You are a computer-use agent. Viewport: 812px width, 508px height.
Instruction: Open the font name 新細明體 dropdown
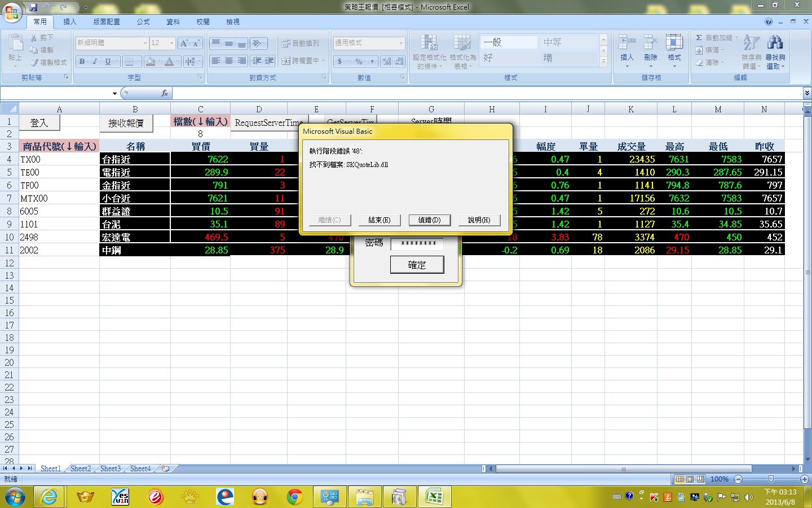(x=145, y=43)
